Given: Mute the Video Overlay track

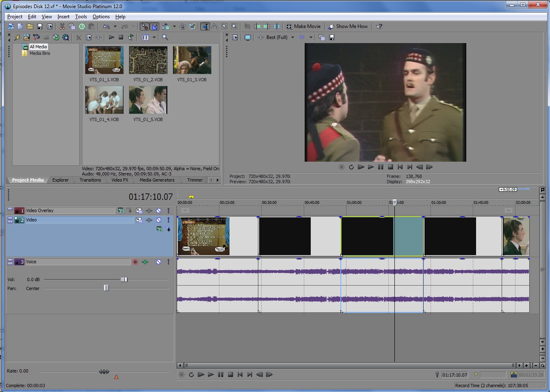Looking at the screenshot, I should point(159,210).
